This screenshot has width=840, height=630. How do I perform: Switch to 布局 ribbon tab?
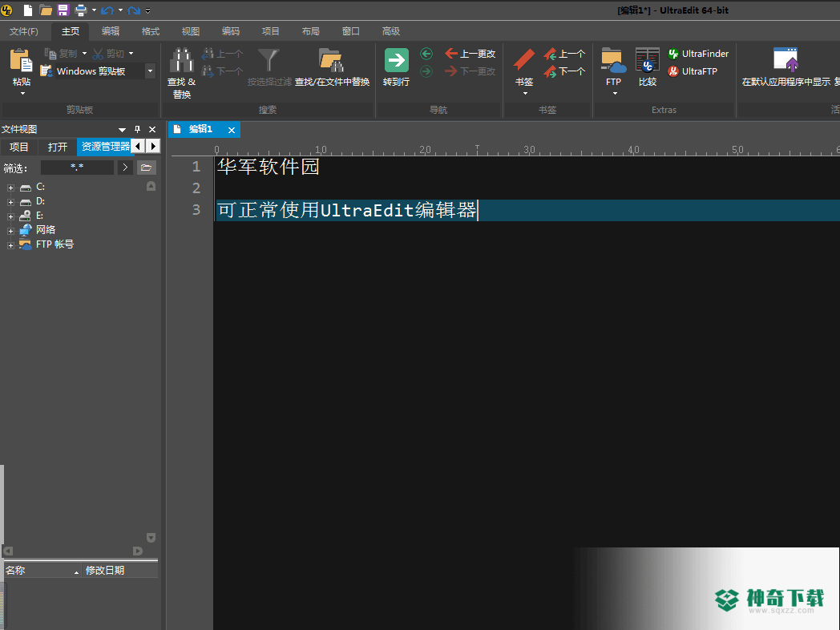[311, 31]
